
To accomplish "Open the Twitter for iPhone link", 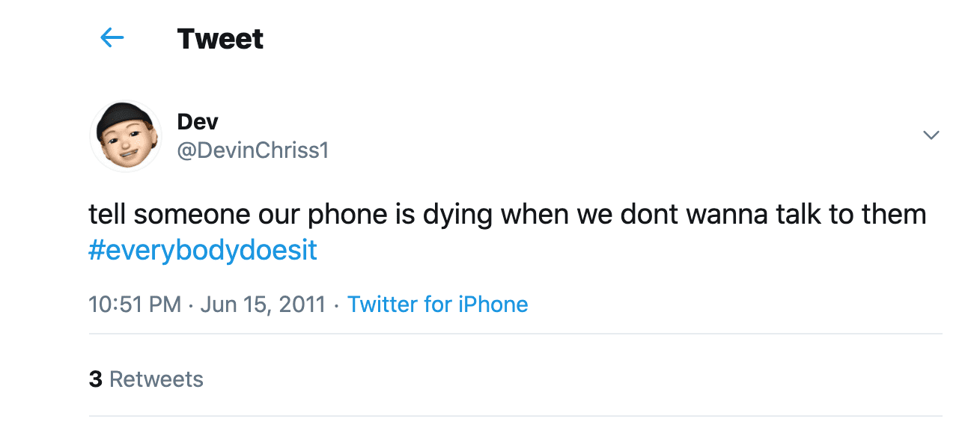I will [438, 305].
